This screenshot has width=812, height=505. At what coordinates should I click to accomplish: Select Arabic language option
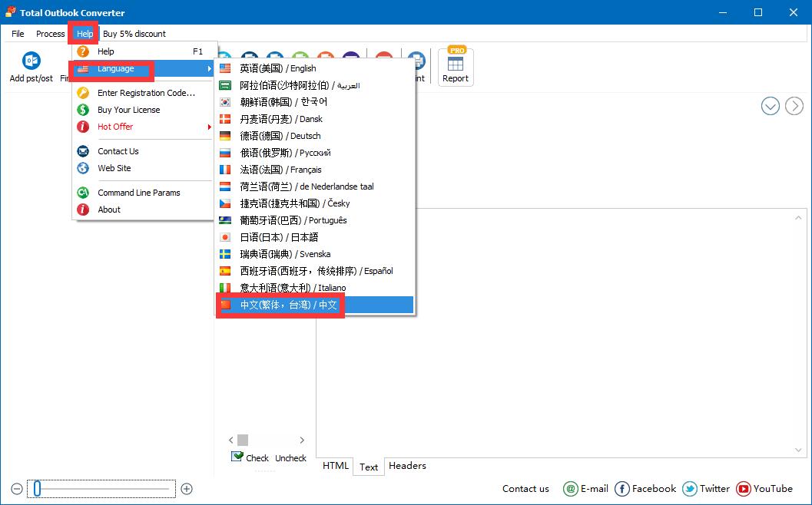(315, 85)
